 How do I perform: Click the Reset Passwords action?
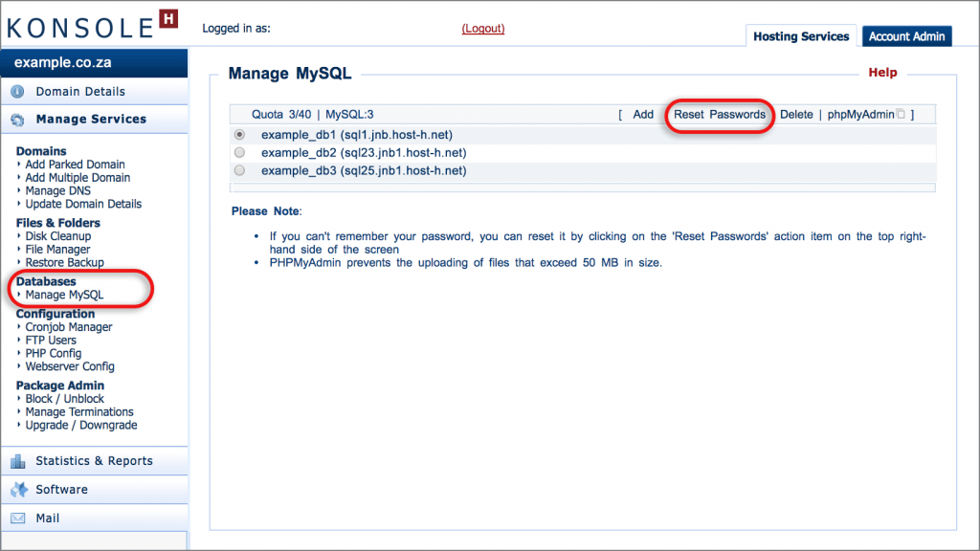pos(719,113)
